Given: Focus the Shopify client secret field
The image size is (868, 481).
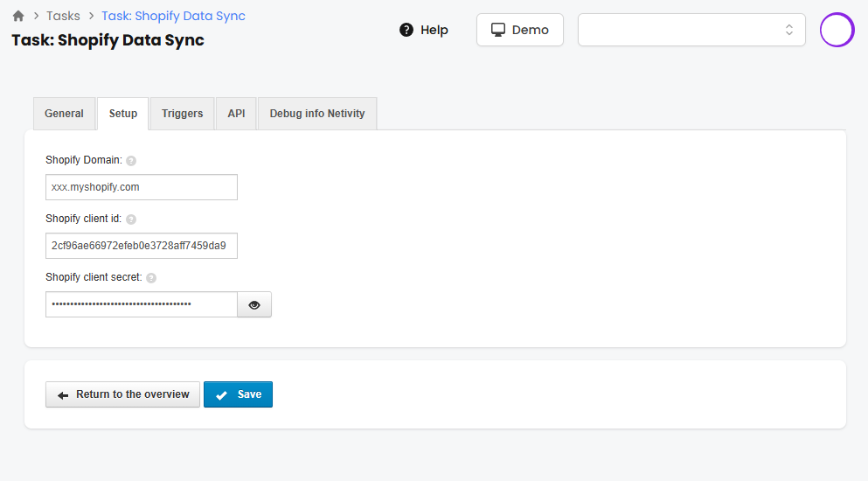Looking at the screenshot, I should pos(142,305).
